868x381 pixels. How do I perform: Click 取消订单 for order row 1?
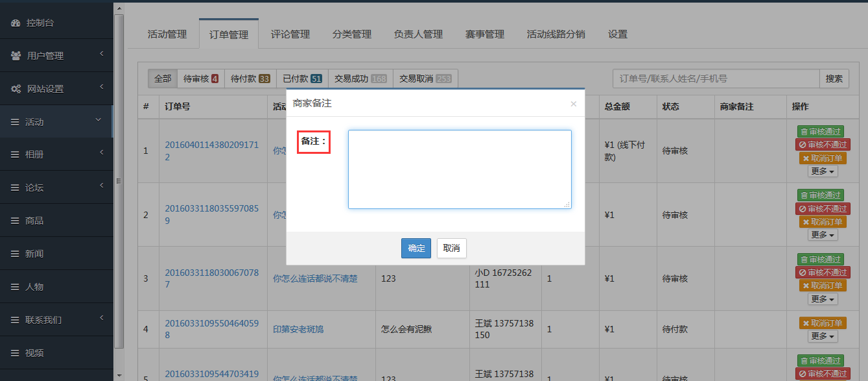tap(823, 158)
